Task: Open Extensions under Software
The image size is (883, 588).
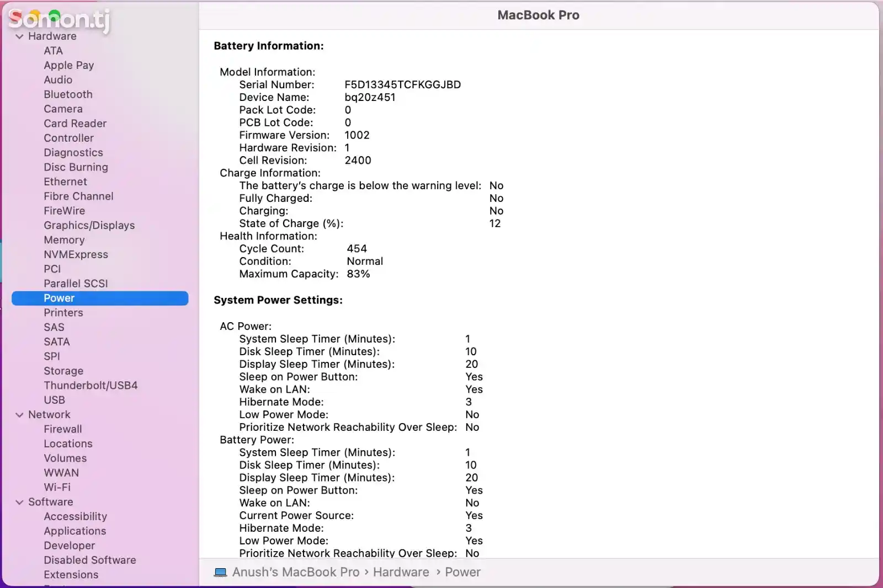Action: click(x=71, y=575)
